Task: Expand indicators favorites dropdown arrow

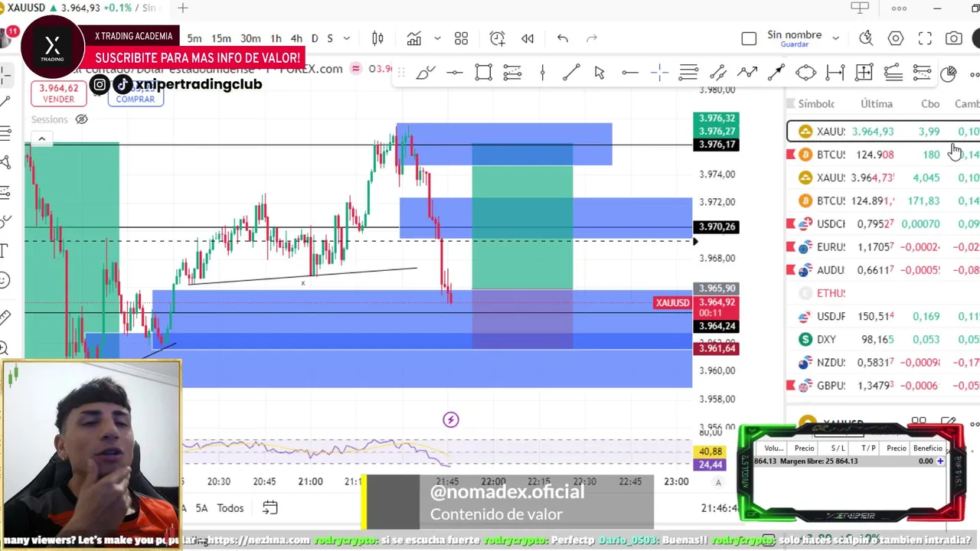Action: click(x=437, y=38)
